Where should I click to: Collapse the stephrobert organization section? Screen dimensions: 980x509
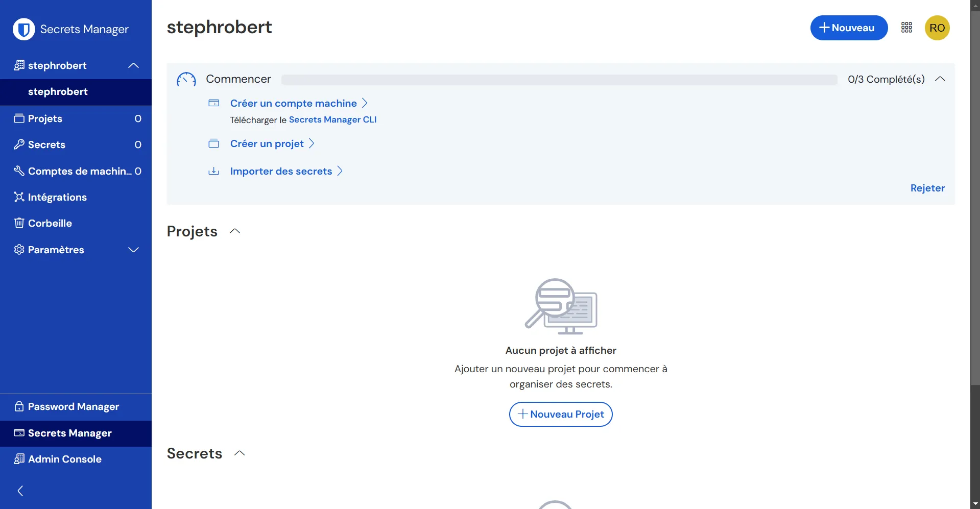click(133, 65)
